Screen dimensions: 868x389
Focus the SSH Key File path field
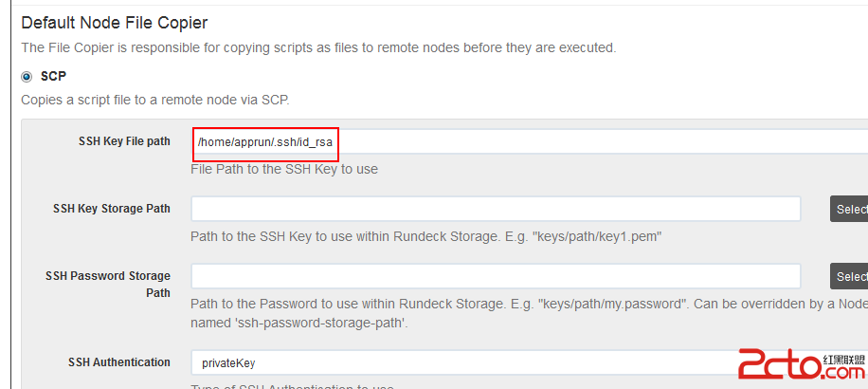[529, 142]
